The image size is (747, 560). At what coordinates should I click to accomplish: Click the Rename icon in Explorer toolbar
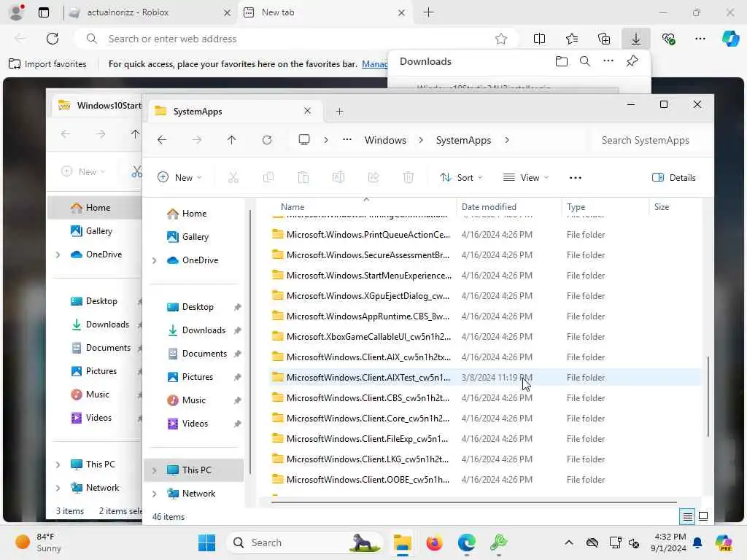click(x=338, y=178)
